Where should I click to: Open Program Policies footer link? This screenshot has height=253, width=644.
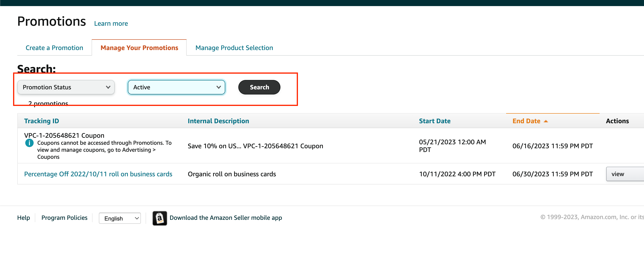64,218
